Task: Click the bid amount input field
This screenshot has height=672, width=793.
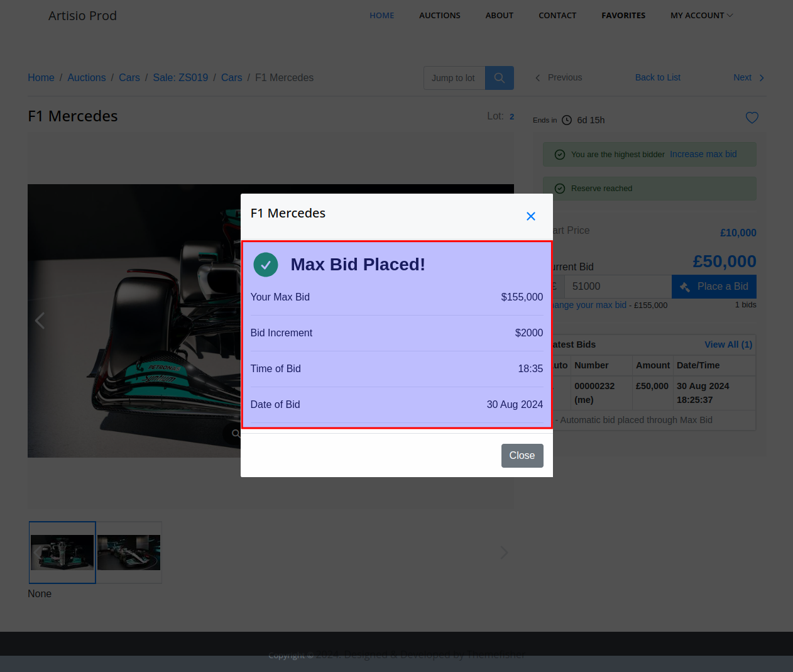Action: [617, 287]
